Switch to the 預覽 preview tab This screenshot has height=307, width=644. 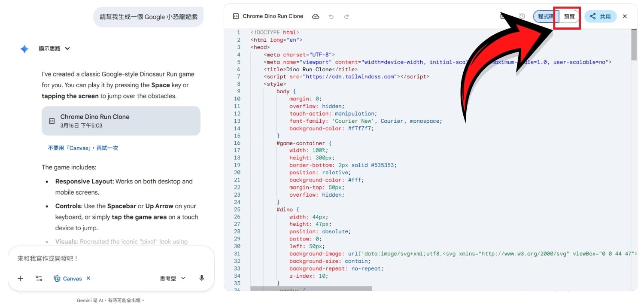click(x=569, y=16)
